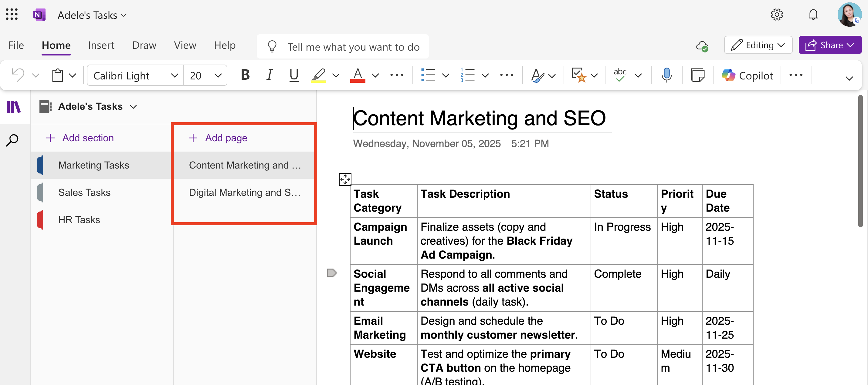Image resolution: width=868 pixels, height=385 pixels.
Task: Open notifications bell icon
Action: point(813,15)
